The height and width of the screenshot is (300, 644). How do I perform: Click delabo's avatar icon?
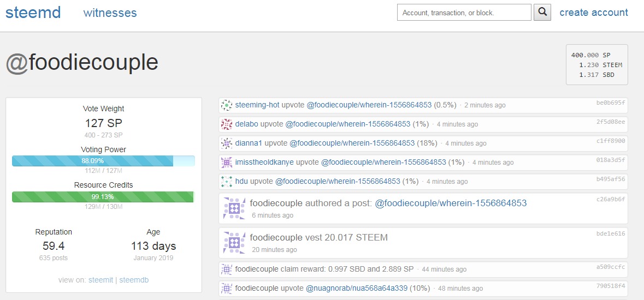(227, 124)
